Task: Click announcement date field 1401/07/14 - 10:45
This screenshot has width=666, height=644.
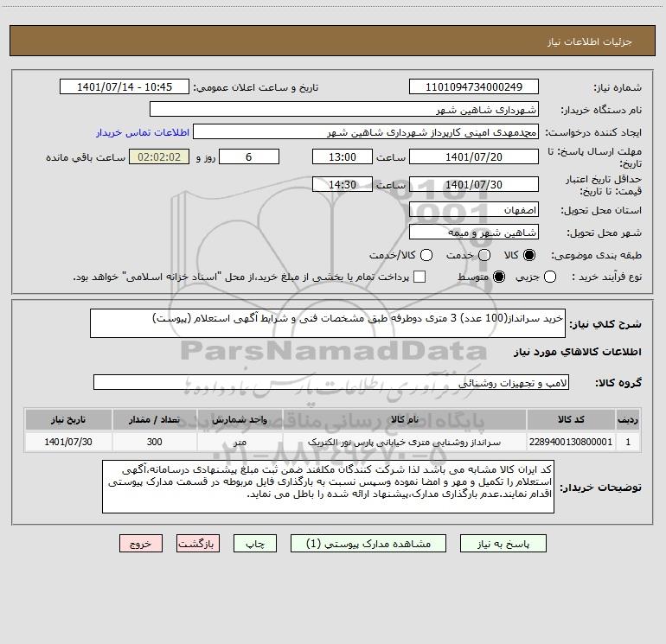Action: pos(125,87)
